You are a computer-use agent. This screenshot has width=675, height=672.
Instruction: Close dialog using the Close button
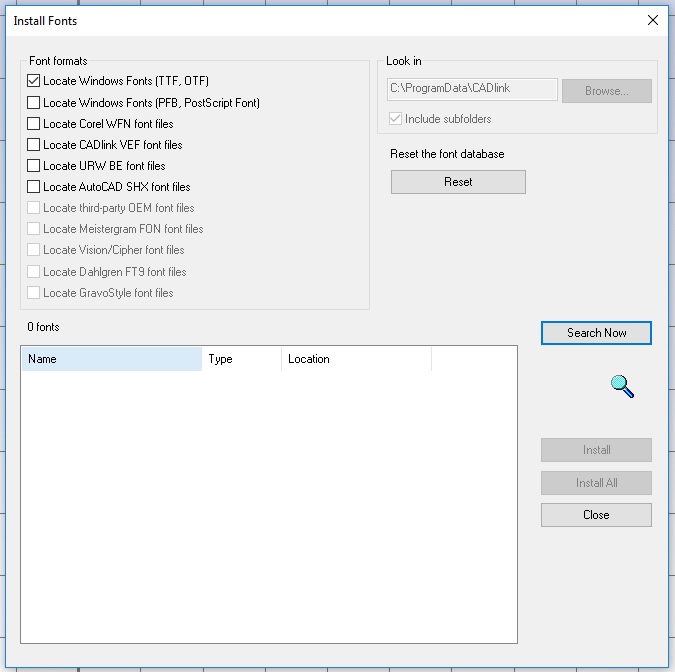(596, 515)
